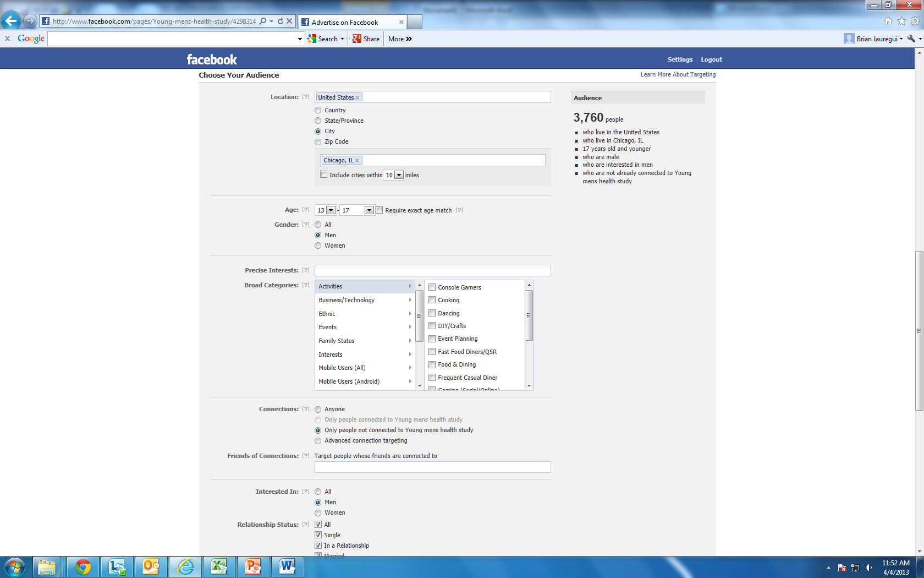Uncheck Single relationship status
Screen dimensions: 924x578
point(318,535)
